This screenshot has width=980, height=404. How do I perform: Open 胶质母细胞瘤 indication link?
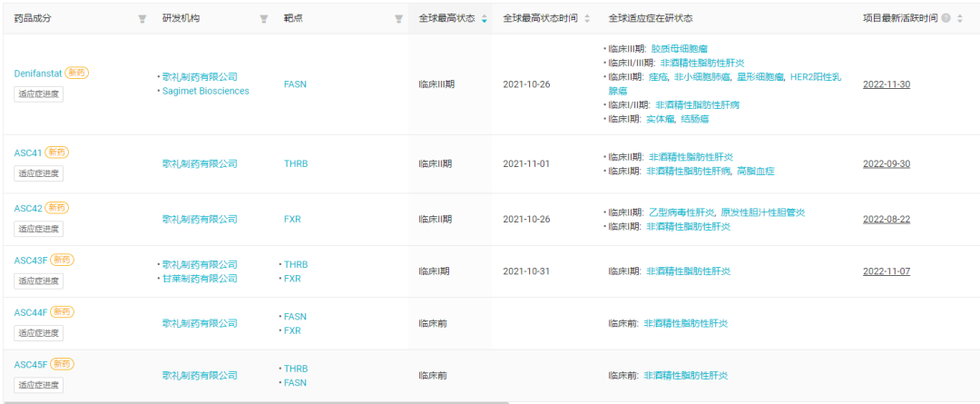[x=680, y=48]
